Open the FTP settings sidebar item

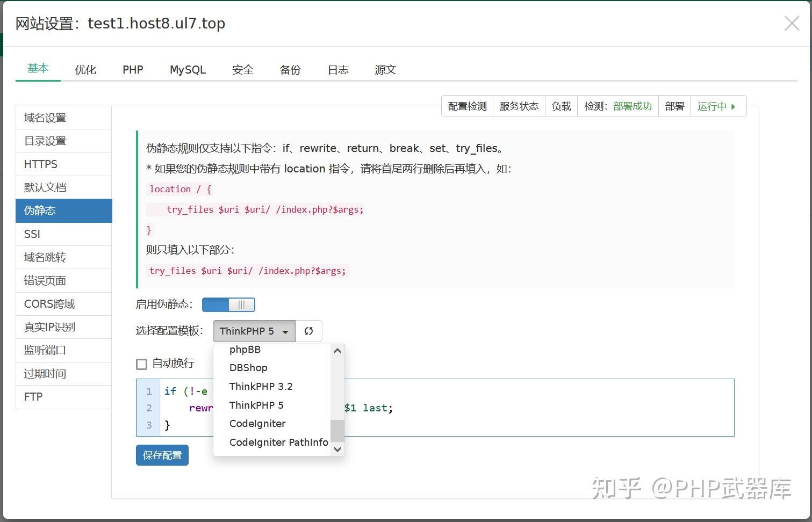tap(32, 397)
